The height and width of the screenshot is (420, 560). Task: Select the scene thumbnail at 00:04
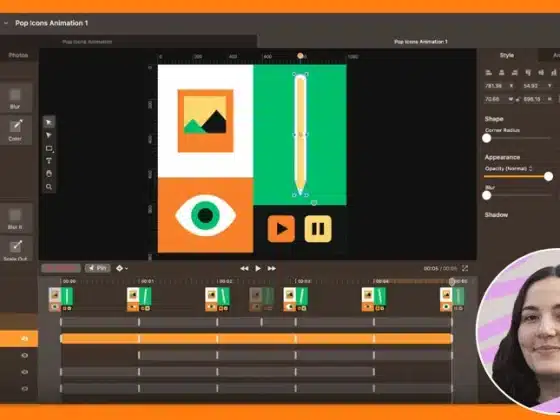[x=374, y=299]
